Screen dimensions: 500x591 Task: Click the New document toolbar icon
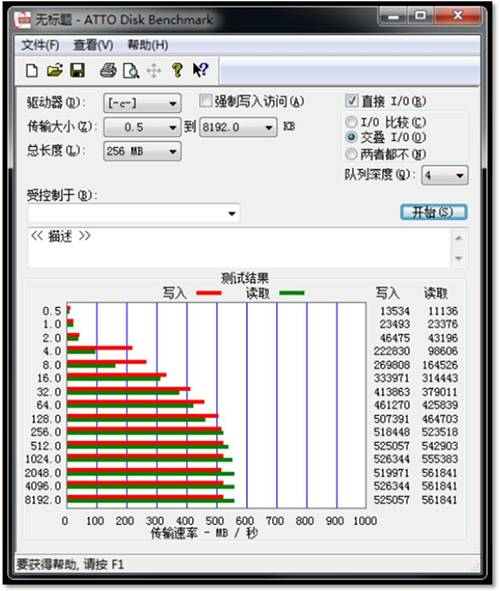coord(32,70)
